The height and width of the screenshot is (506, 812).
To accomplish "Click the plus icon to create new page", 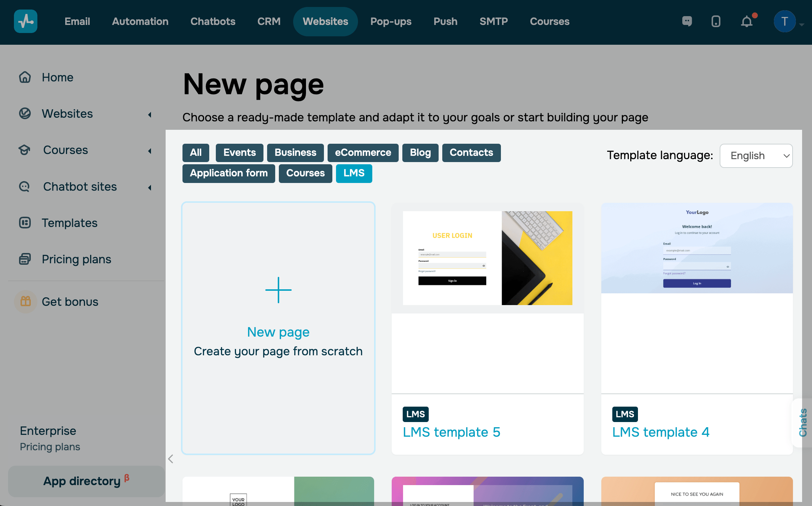I will click(x=278, y=290).
